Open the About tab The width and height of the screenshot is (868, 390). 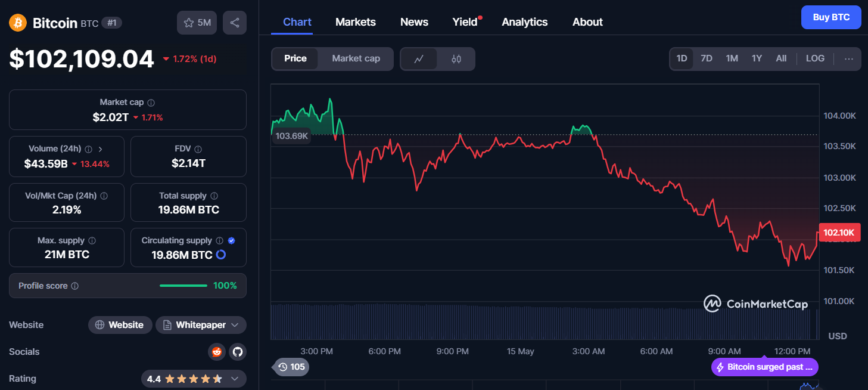point(587,22)
